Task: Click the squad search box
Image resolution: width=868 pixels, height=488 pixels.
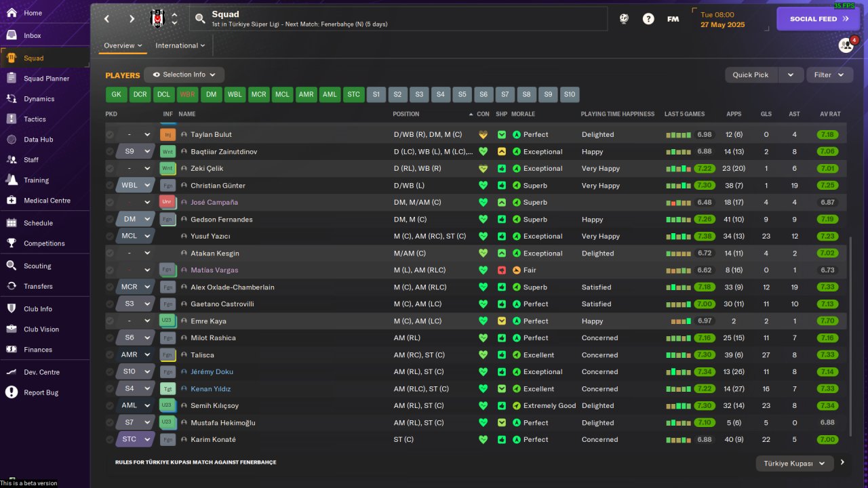Action: 399,19
